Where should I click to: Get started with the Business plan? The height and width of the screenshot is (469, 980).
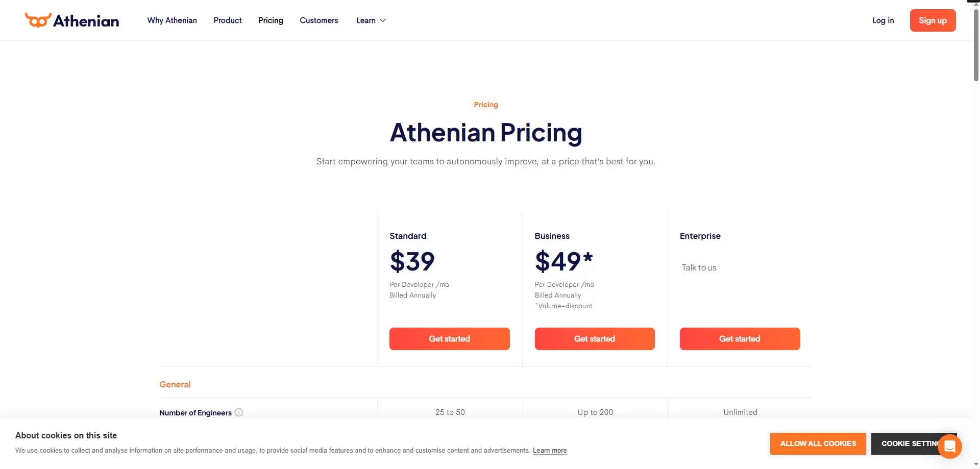point(595,339)
